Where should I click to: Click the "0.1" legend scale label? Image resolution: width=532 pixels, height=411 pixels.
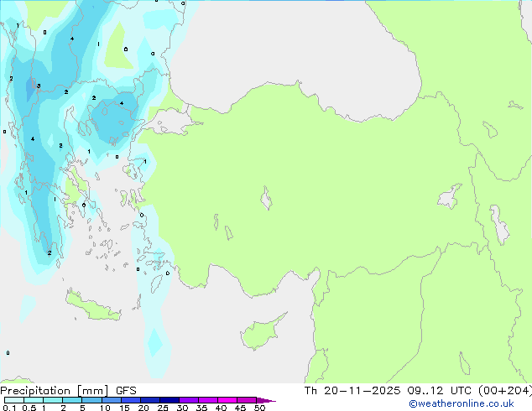pyautogui.click(x=9, y=408)
